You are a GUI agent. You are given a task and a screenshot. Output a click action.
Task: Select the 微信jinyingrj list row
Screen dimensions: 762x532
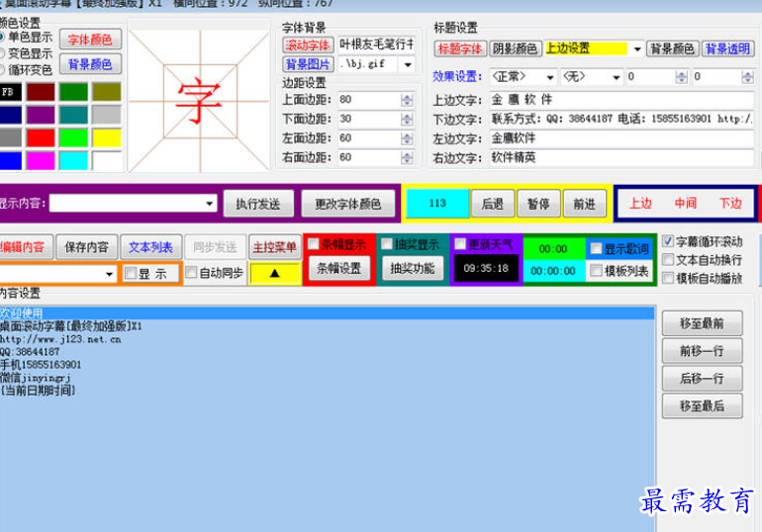tap(327, 377)
